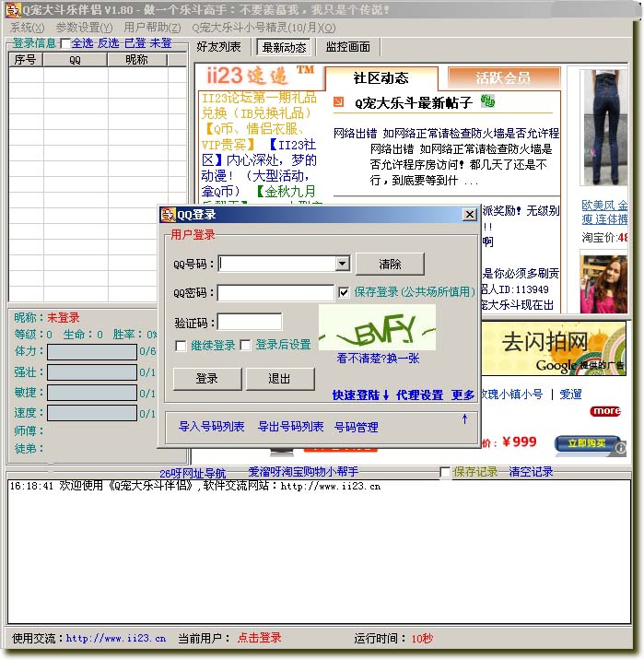The image size is (644, 660).
Task: Open the 参数设置 menu
Action: [x=84, y=28]
